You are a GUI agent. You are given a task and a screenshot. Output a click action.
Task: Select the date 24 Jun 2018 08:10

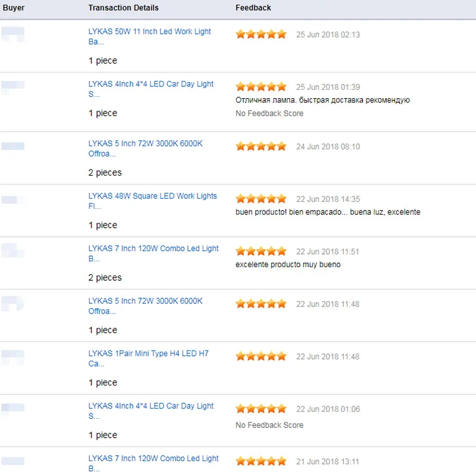328,146
